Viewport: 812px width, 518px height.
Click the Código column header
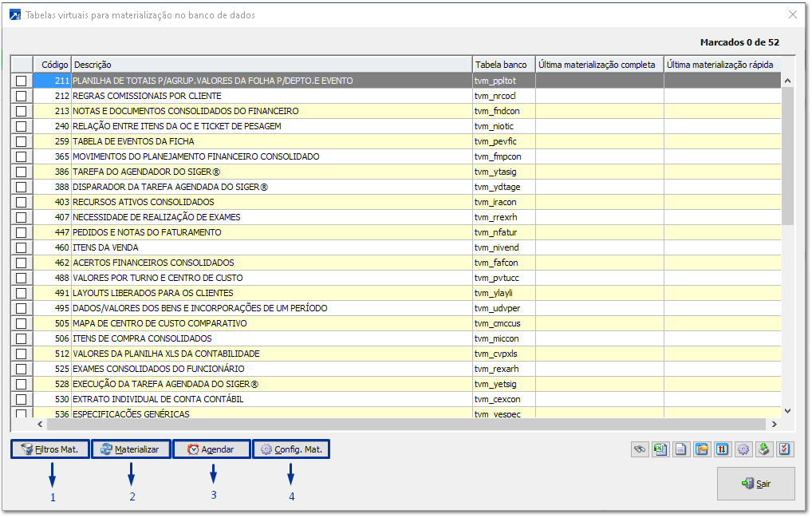53,65
